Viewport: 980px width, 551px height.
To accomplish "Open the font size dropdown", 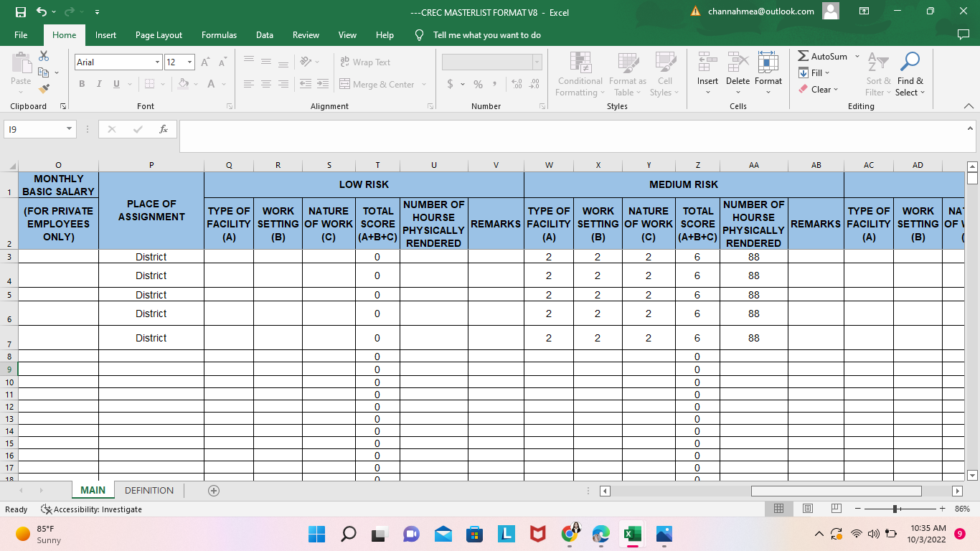I will click(x=189, y=62).
